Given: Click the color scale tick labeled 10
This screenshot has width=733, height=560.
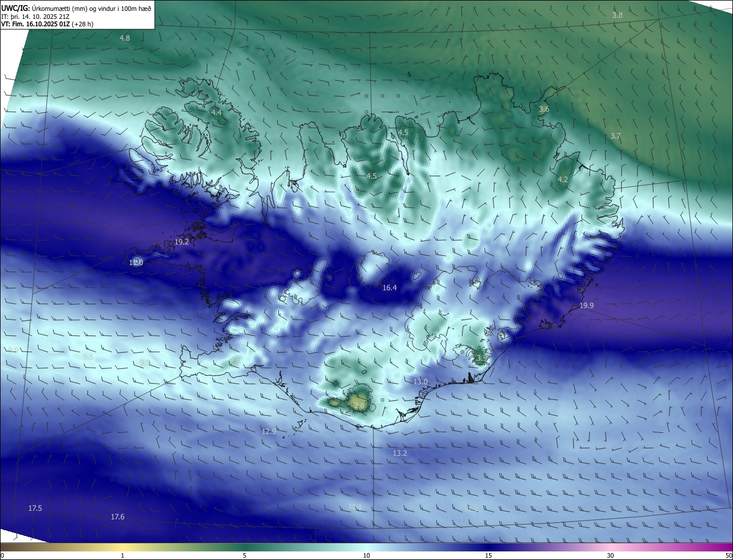Looking at the screenshot, I should (x=366, y=555).
